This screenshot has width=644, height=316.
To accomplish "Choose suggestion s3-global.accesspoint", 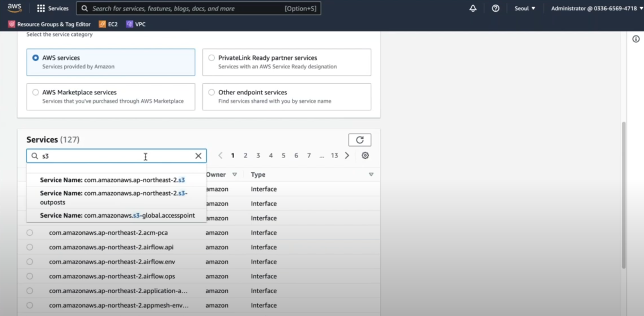I will click(116, 215).
